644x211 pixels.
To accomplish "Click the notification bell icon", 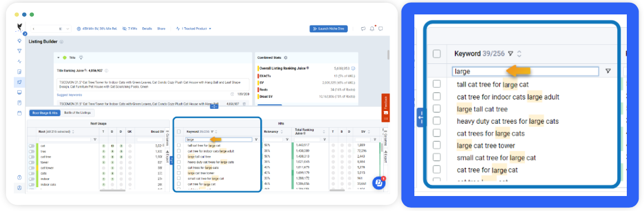I will click(x=372, y=29).
